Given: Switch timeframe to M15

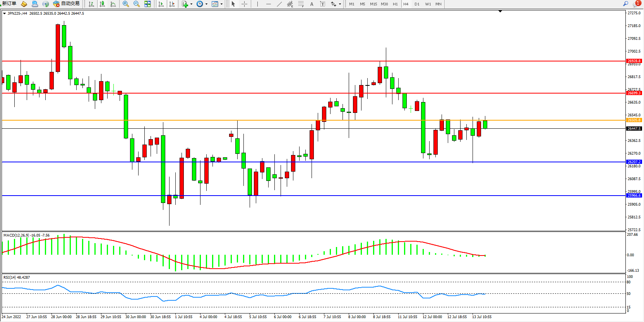Looking at the screenshot, I should [x=373, y=4].
